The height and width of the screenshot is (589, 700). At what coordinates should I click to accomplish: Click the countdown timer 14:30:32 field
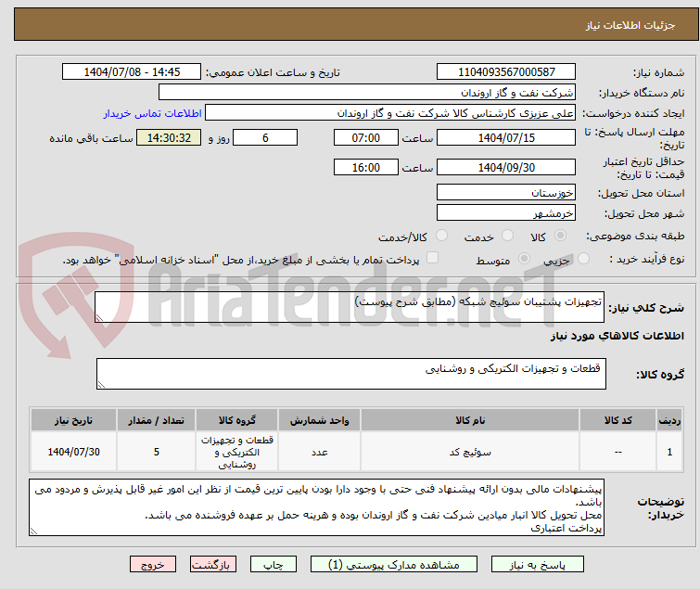[169, 137]
